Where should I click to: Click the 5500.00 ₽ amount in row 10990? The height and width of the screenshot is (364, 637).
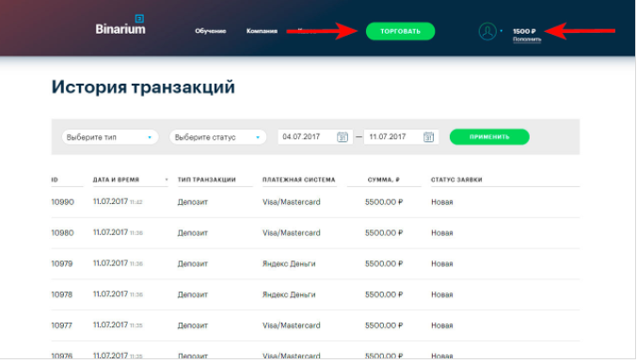[x=384, y=202]
